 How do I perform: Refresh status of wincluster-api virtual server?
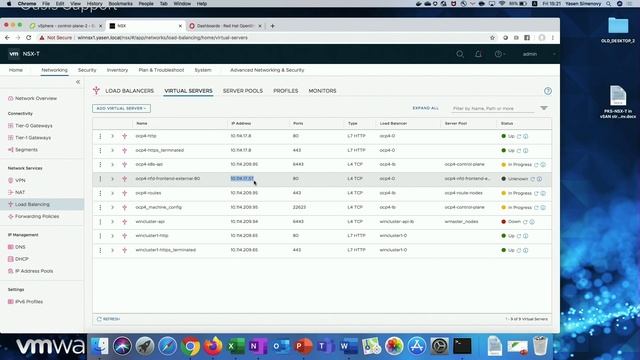pyautogui.click(x=525, y=222)
